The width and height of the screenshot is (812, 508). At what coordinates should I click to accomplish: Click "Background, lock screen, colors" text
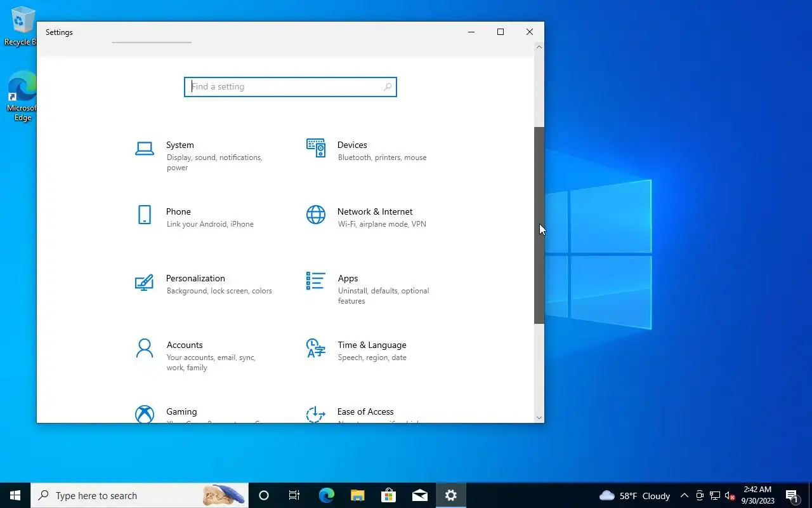(219, 291)
